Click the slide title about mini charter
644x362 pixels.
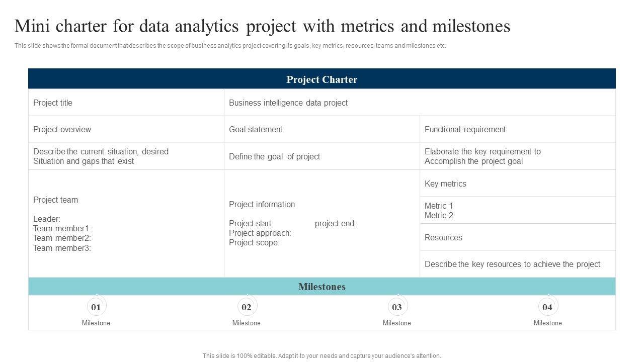pos(262,26)
